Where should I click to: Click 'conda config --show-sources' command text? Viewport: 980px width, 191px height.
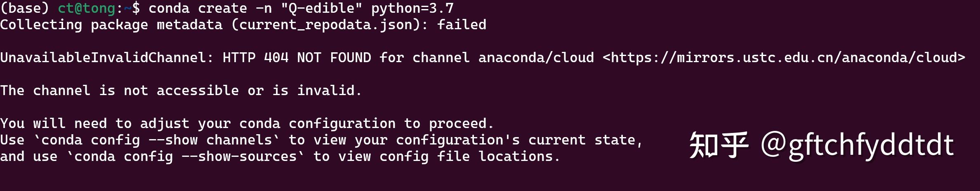[186, 156]
